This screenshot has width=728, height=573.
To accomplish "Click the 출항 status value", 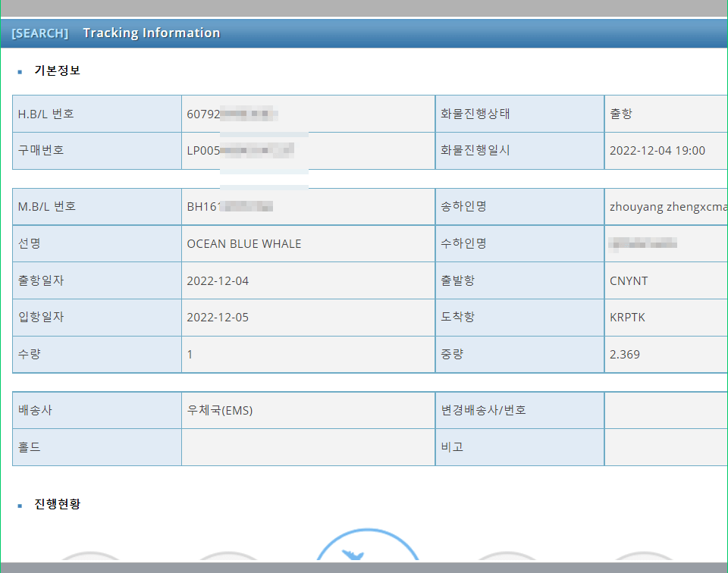I will point(621,114).
